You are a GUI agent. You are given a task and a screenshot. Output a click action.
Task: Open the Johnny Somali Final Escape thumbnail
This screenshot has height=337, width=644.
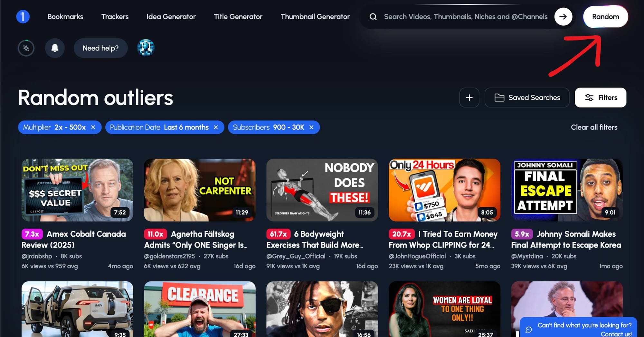pyautogui.click(x=567, y=190)
